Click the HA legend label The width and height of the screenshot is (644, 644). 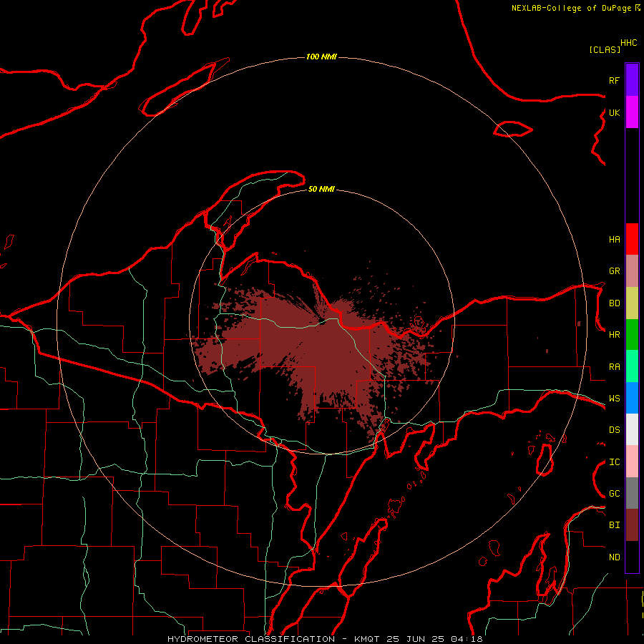[614, 239]
